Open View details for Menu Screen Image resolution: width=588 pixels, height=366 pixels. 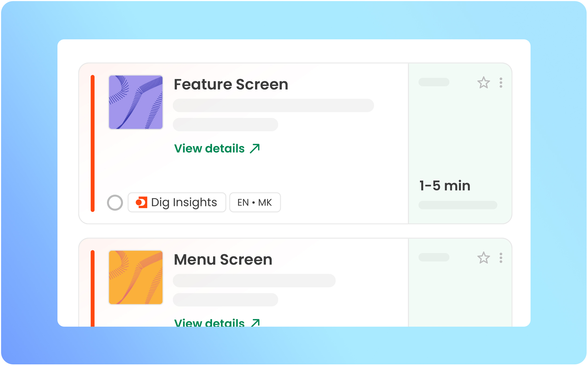point(210,322)
